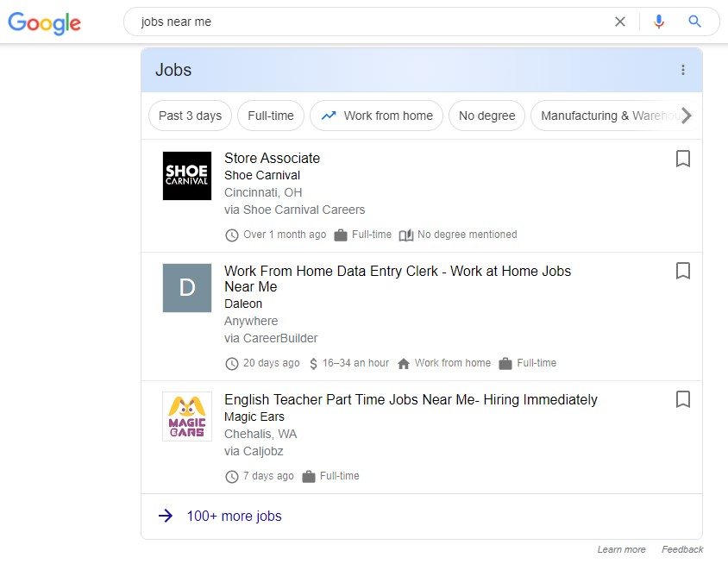Click the Magic Ears logo
This screenshot has height=570, width=728.
click(x=187, y=417)
